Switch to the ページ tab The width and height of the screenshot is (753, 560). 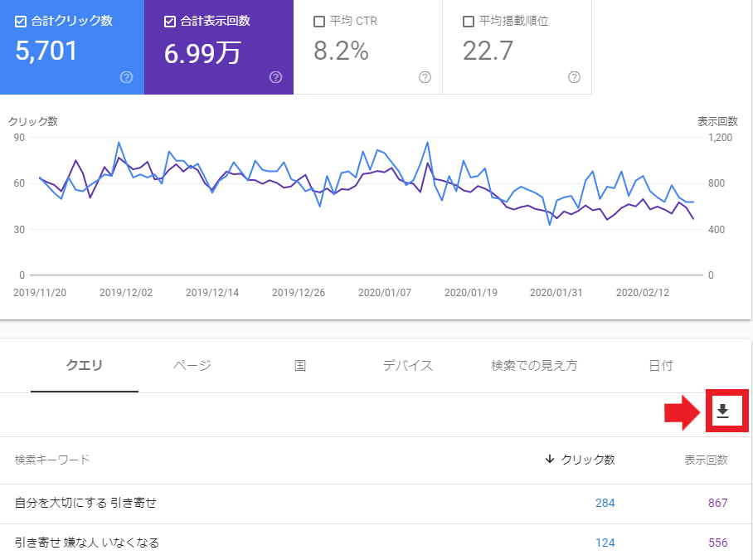click(x=192, y=366)
